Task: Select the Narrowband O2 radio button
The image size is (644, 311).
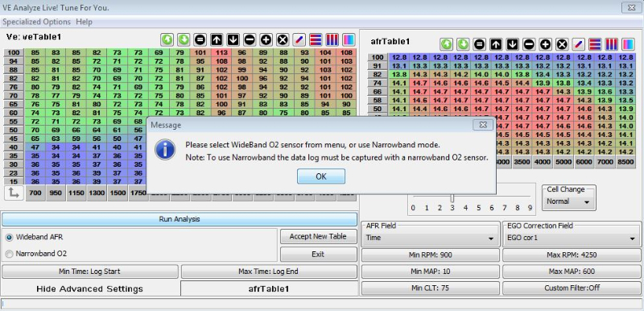Action: point(9,255)
